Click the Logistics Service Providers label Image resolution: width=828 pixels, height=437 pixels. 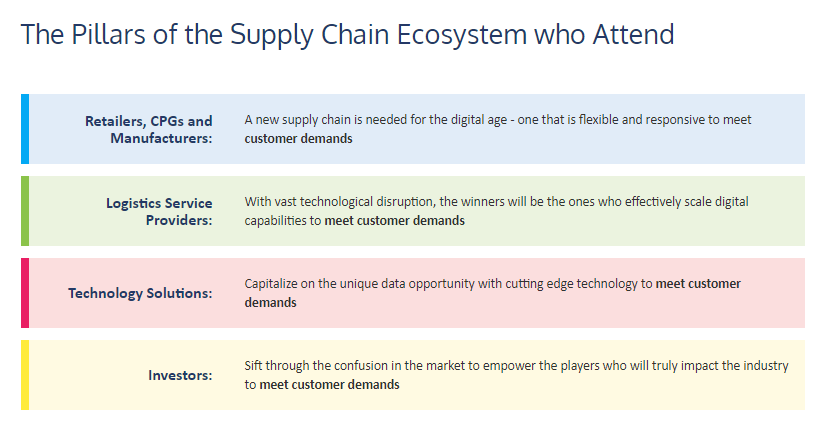click(x=159, y=211)
